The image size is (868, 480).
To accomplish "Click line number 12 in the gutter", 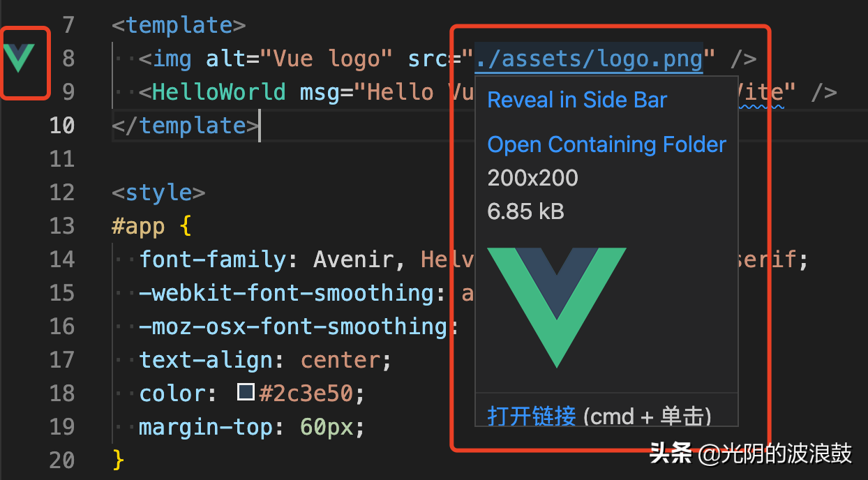I will click(x=62, y=193).
